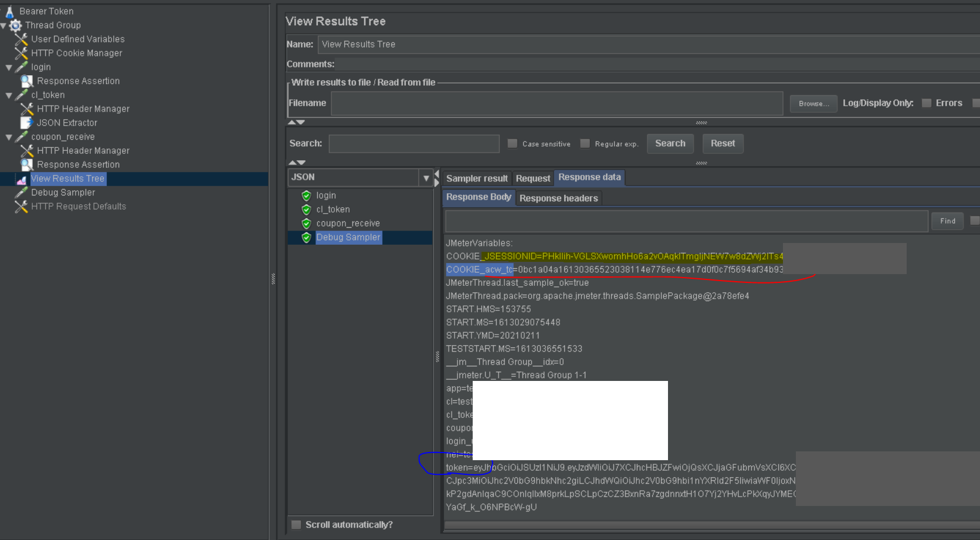The image size is (980, 540).
Task: Select the Thread Group node
Action: coord(53,25)
